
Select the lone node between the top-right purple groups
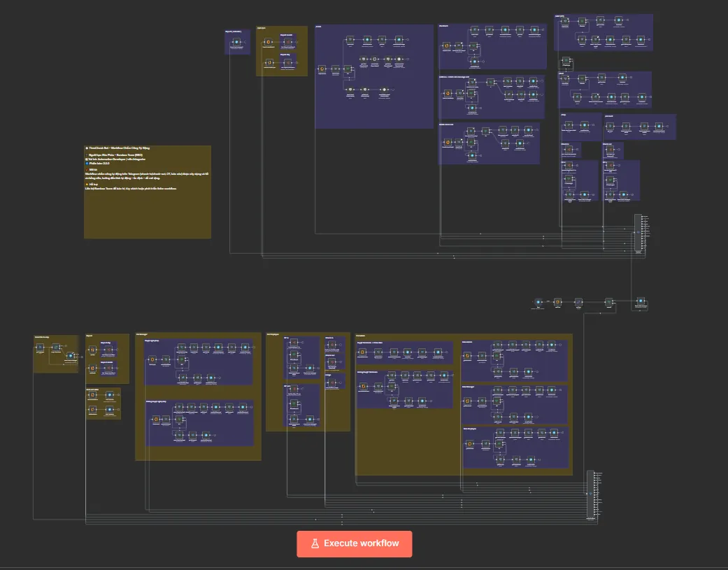pyautogui.click(x=566, y=61)
